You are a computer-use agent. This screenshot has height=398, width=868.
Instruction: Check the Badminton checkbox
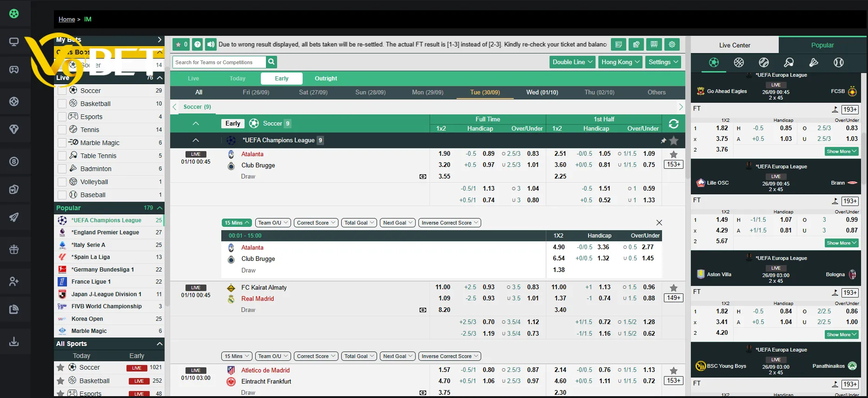(62, 169)
